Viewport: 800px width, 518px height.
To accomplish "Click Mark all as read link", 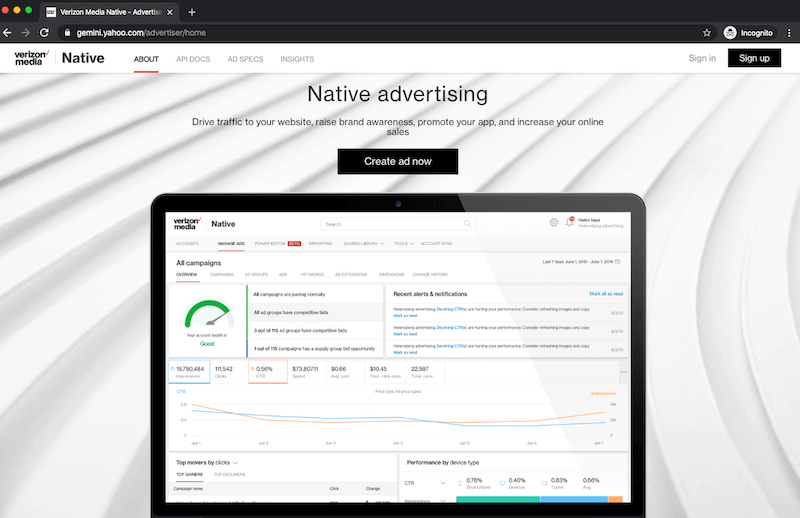I will (606, 294).
